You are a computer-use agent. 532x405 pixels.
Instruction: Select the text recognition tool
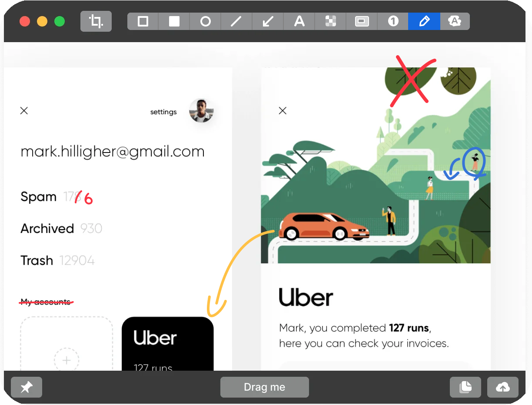(x=455, y=21)
